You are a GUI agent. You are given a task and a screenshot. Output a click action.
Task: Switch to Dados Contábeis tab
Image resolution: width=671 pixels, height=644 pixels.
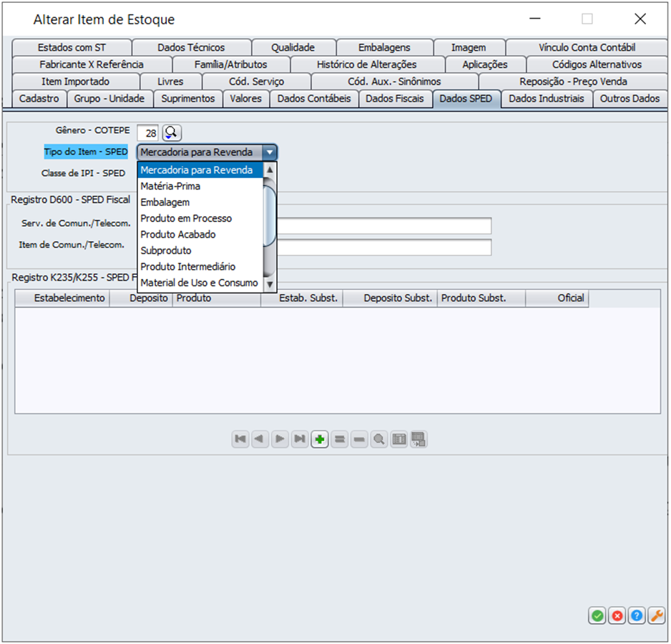[x=314, y=99]
